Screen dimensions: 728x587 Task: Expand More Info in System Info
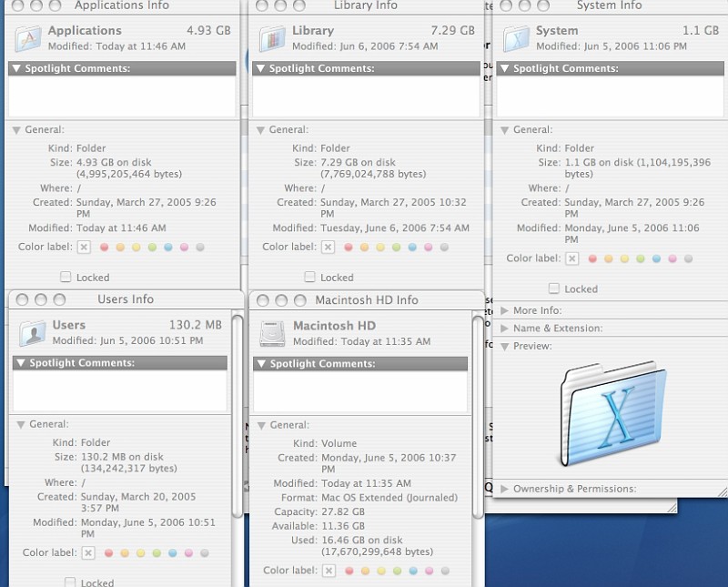click(x=505, y=310)
